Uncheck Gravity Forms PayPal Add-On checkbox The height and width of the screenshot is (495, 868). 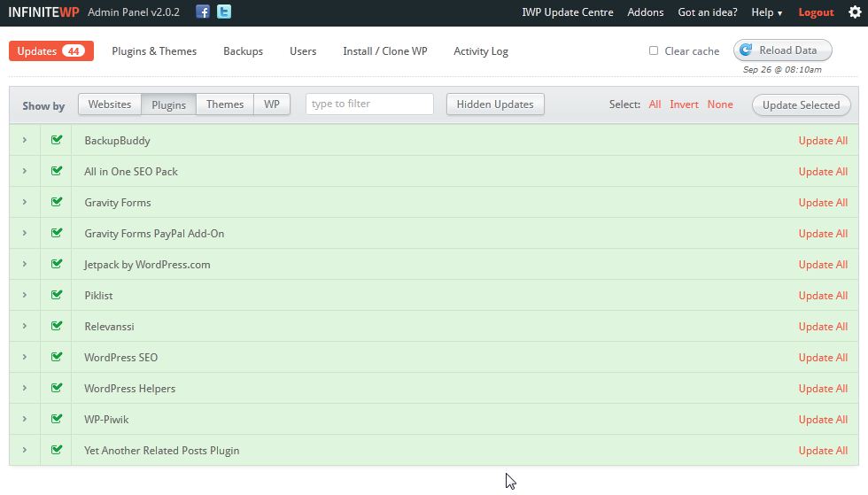57,233
